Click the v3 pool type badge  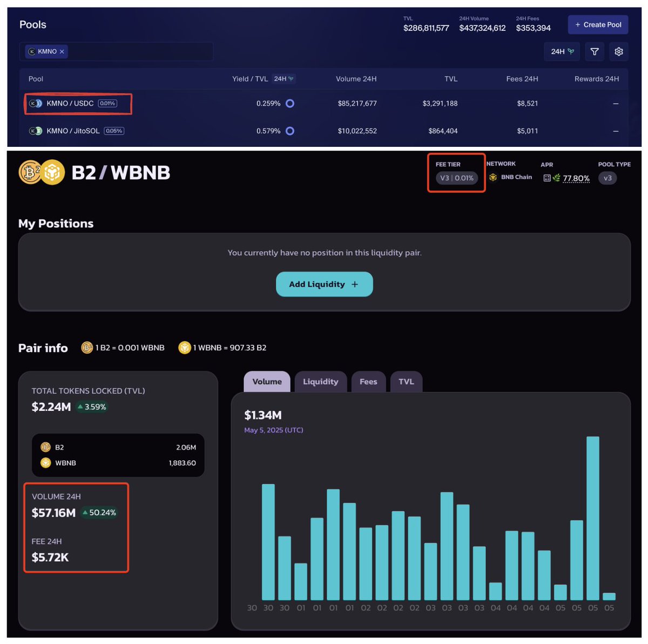pos(607,178)
